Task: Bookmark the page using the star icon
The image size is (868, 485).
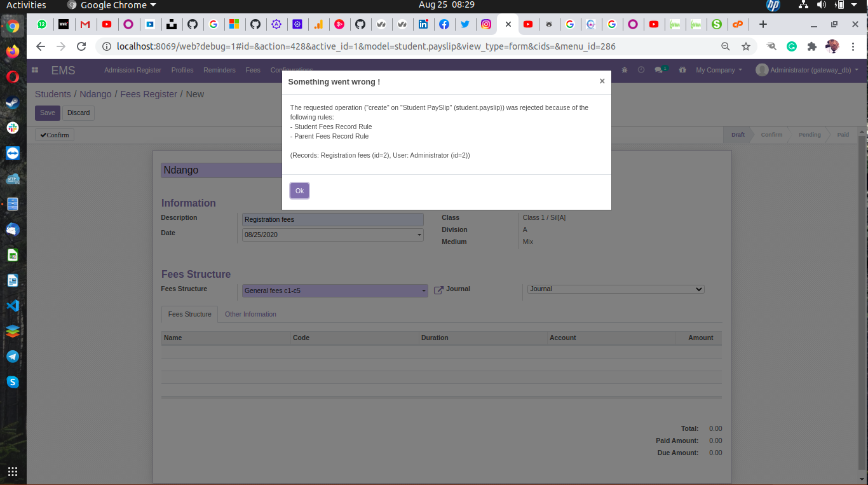Action: point(746,46)
